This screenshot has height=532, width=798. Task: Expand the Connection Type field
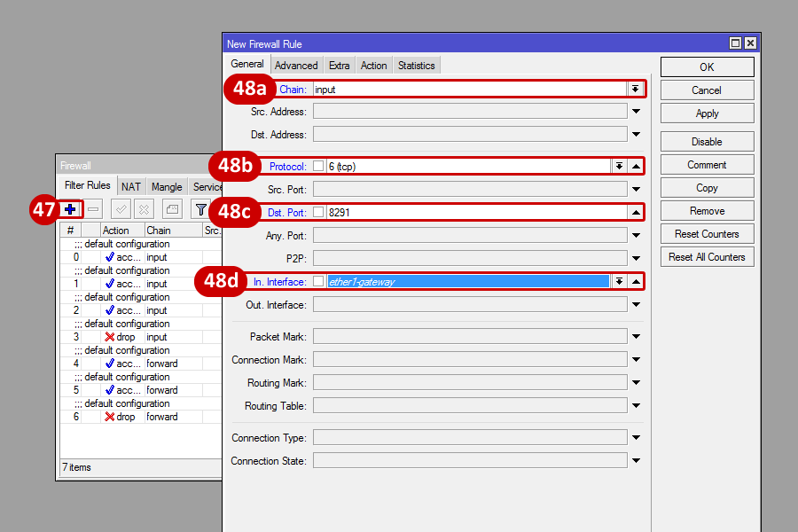[636, 437]
